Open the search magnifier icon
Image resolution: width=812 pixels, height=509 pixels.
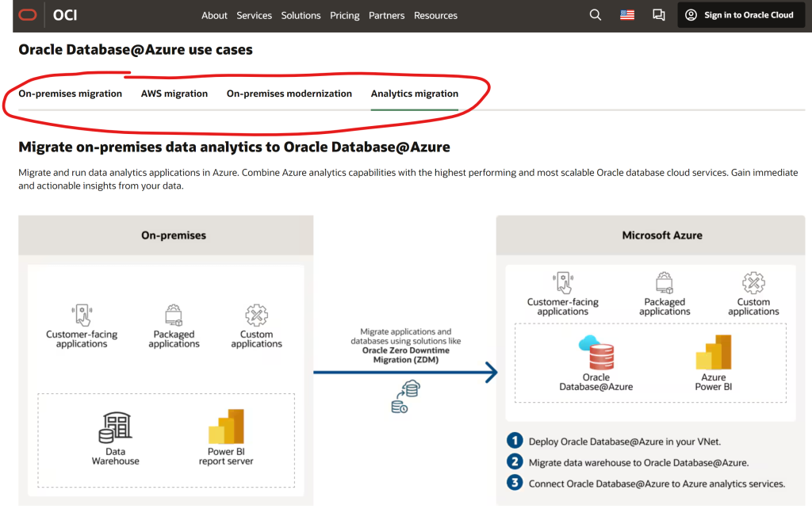coord(596,15)
